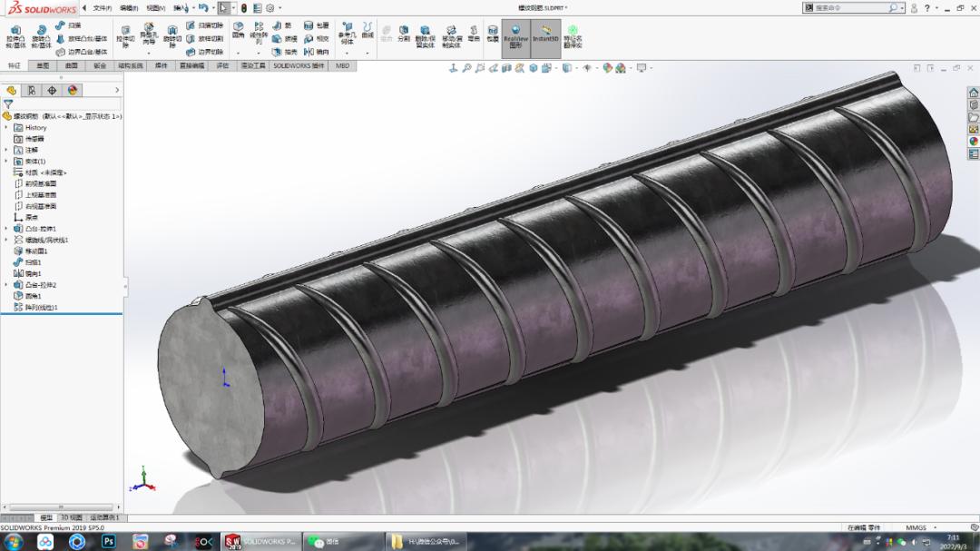Screen dimensions: 980x551
Task: Switch to the 草图 (Sketch) ribbon tab
Action: click(x=42, y=64)
